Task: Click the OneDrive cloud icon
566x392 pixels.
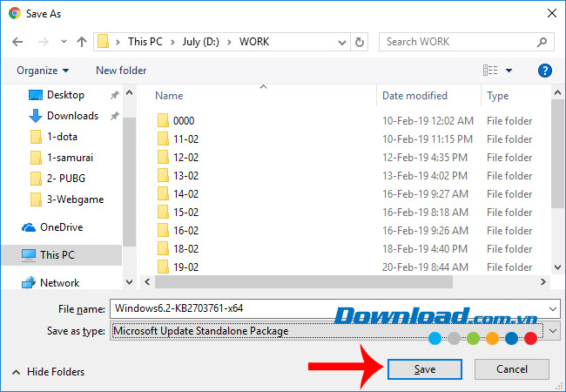Action: (29, 227)
